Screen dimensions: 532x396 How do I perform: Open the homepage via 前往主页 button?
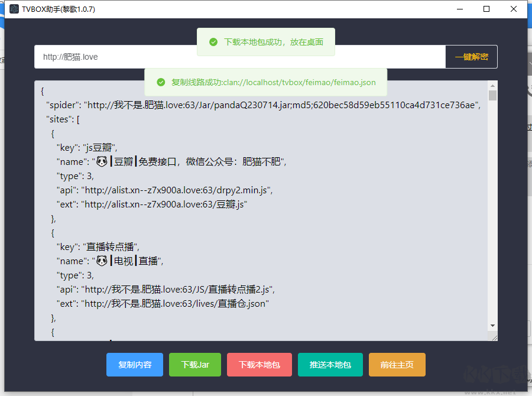(x=397, y=365)
